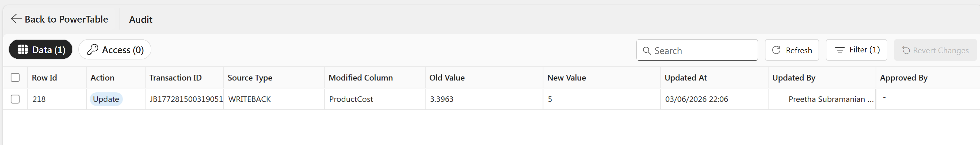Go back to PowerTable

(60, 19)
